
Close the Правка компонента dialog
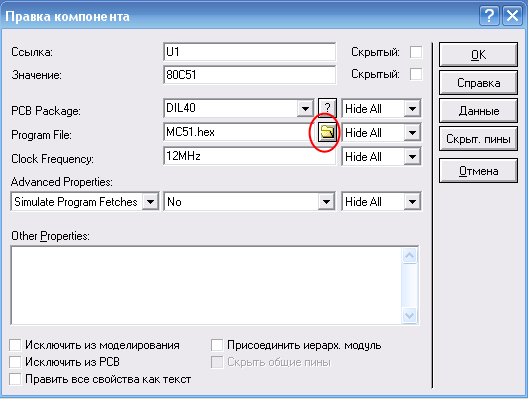512,15
